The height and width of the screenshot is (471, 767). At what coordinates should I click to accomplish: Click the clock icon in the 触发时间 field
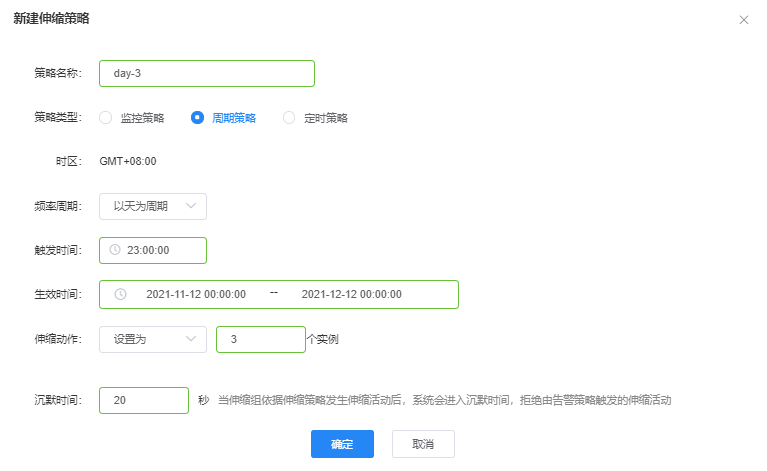[115, 250]
